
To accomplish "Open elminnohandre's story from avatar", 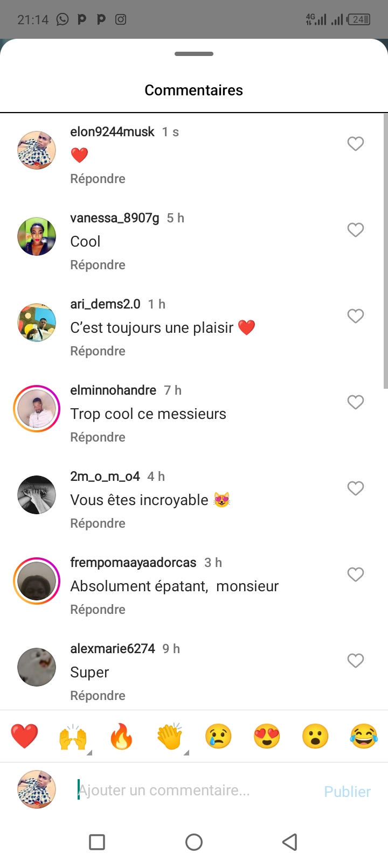I will (37, 409).
